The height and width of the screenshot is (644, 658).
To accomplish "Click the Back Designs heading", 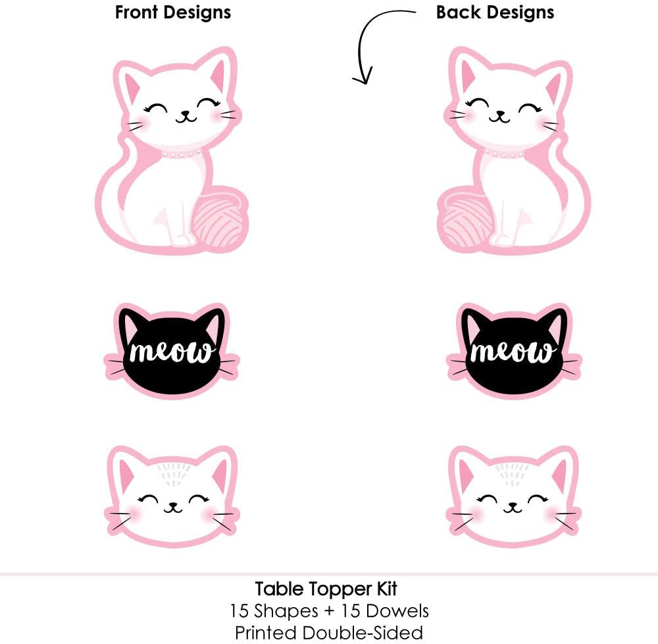I will pos(495,13).
